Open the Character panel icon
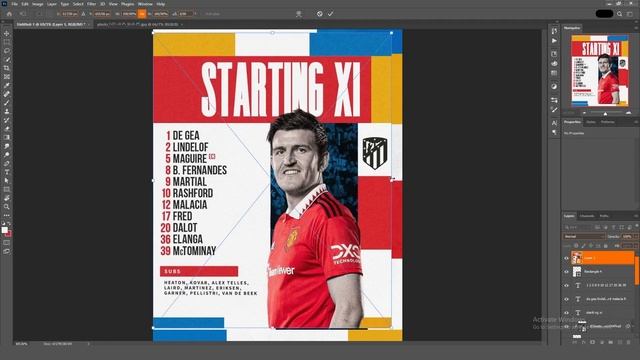This screenshot has height=360, width=640. pyautogui.click(x=554, y=123)
